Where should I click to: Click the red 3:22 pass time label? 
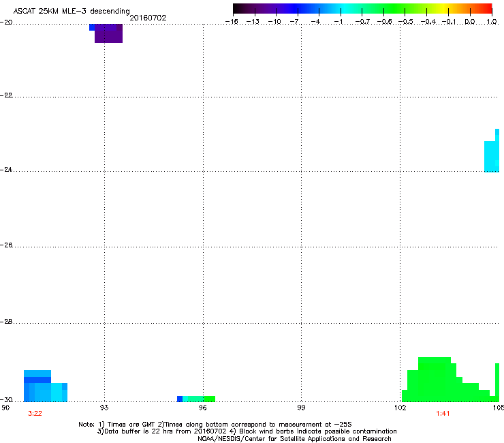[x=35, y=414]
